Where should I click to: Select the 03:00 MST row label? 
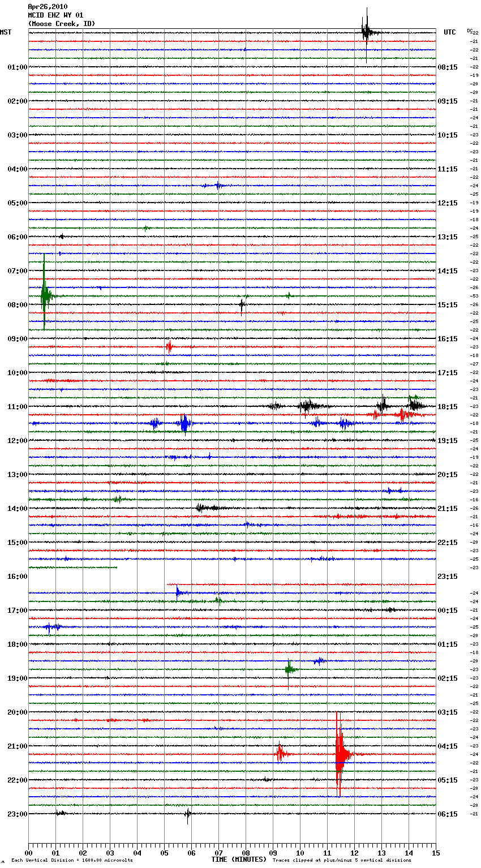tap(17, 135)
